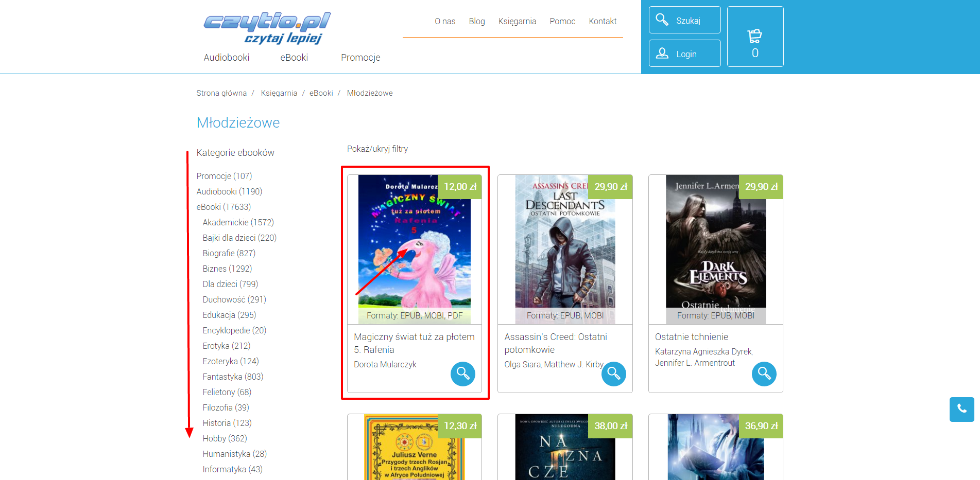Click magnifier icon on Magiczny świat book
The width and height of the screenshot is (980, 480).
pyautogui.click(x=463, y=374)
